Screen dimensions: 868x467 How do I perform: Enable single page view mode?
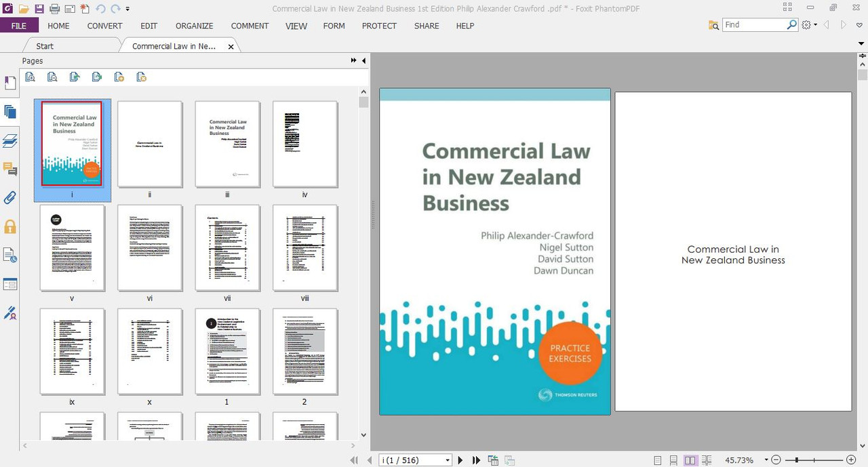click(x=657, y=460)
